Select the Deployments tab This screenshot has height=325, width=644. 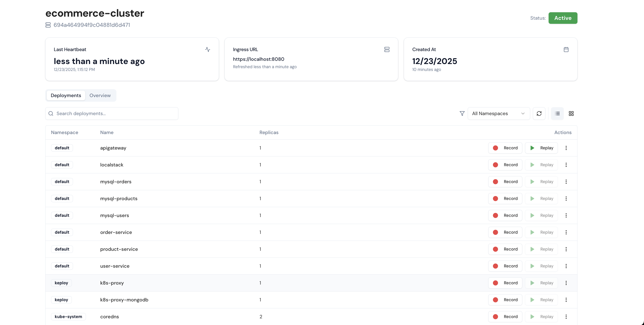[x=66, y=95]
